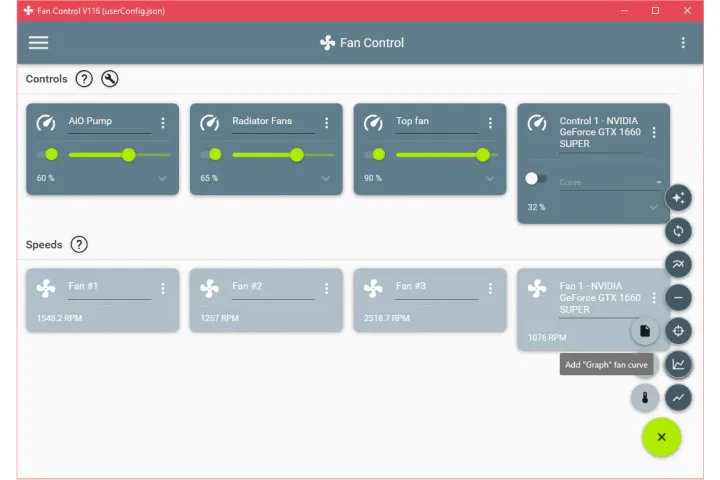Edit the Fan #3 name field
The height and width of the screenshot is (480, 720).
[437, 288]
